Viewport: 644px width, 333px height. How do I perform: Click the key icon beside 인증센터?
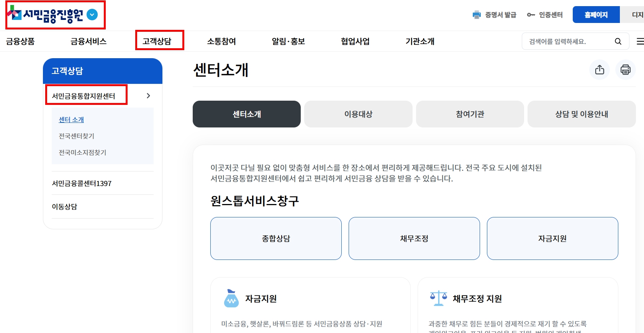point(531,15)
